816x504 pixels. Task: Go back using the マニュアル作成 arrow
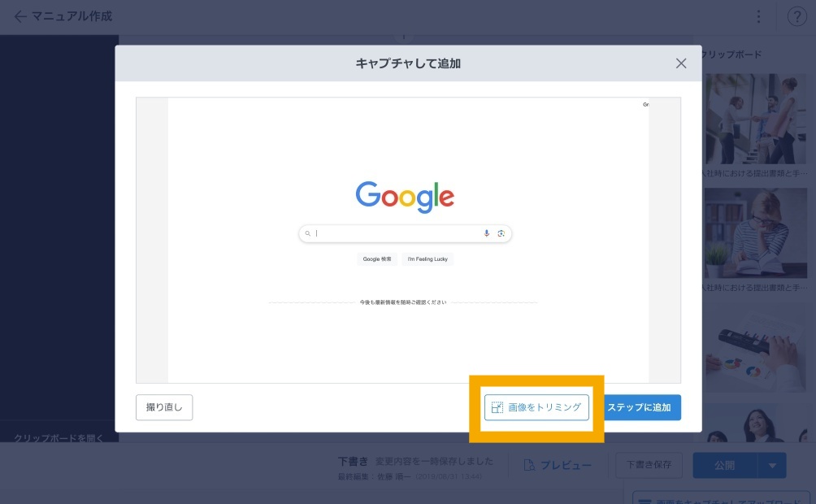coord(20,16)
